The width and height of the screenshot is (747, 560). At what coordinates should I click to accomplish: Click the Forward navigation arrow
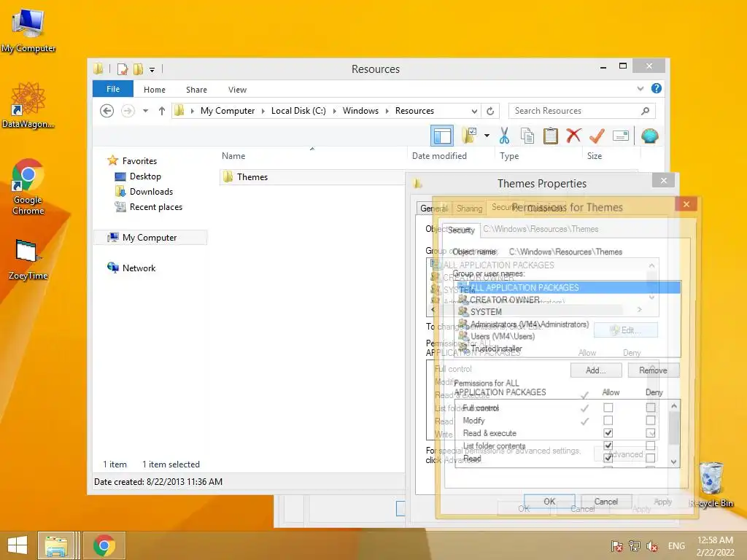pos(128,111)
